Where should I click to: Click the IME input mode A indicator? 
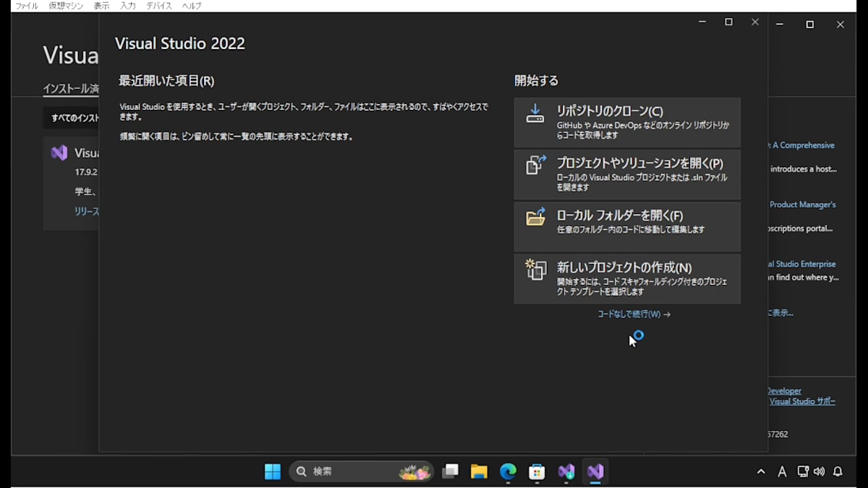(x=782, y=471)
